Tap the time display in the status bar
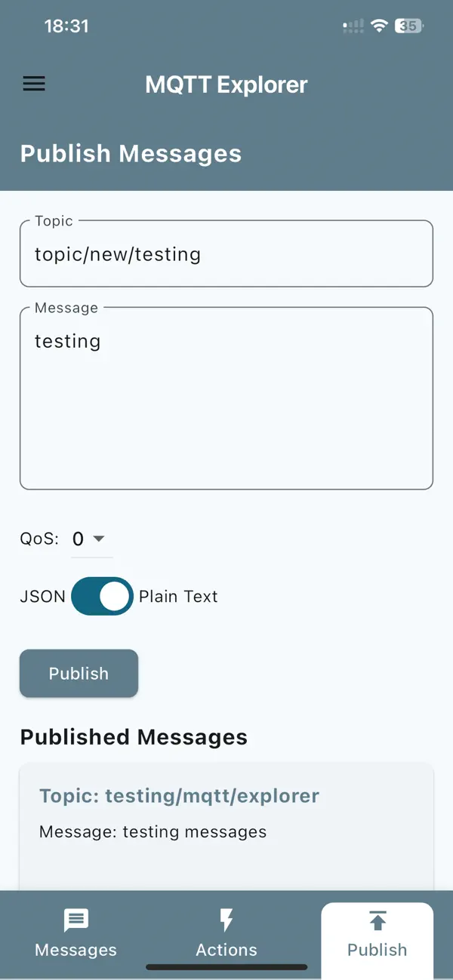 (x=66, y=25)
